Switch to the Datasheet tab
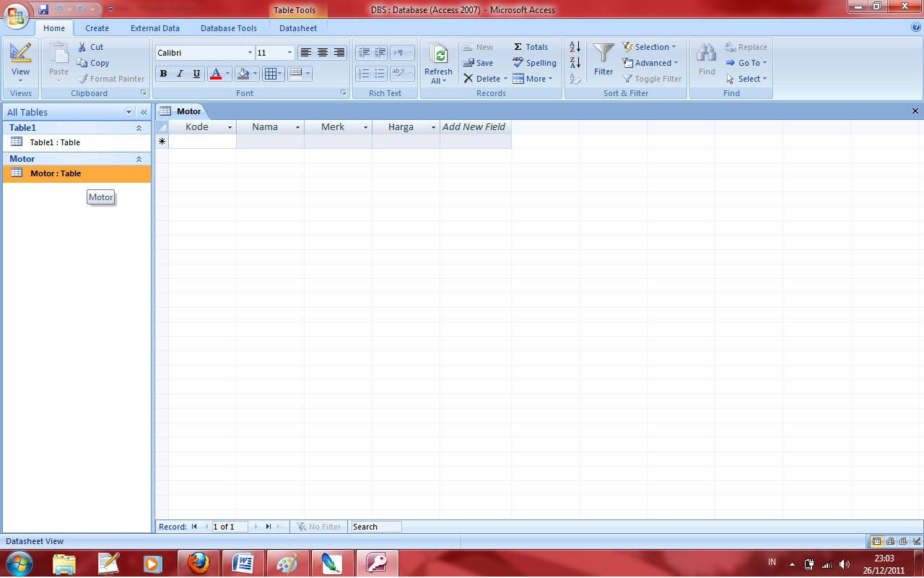 coord(298,28)
